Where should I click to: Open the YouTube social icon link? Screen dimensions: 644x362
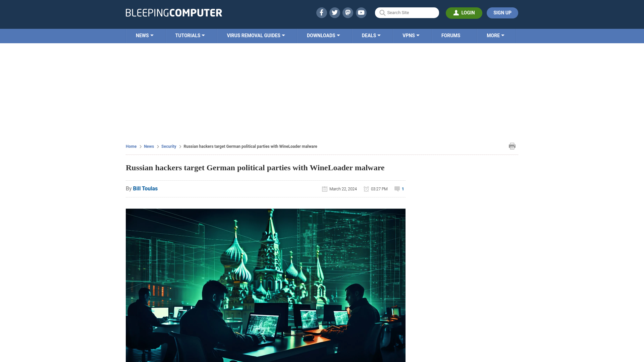click(x=361, y=12)
